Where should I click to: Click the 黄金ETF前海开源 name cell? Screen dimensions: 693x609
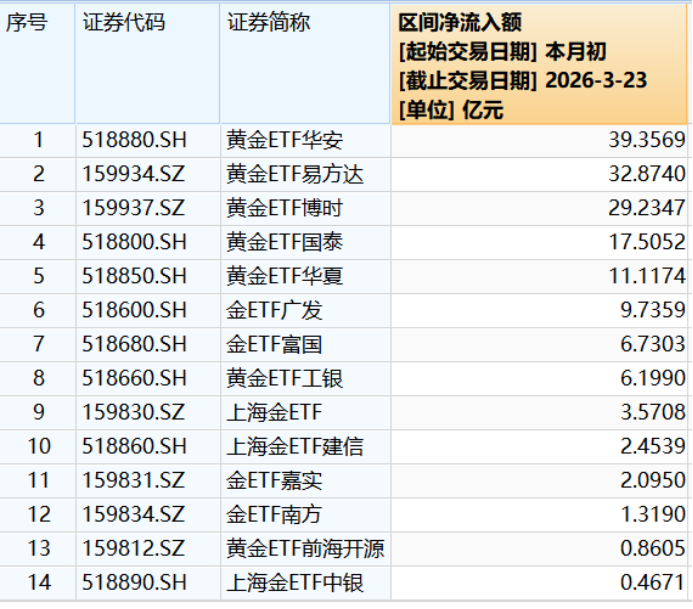click(305, 548)
